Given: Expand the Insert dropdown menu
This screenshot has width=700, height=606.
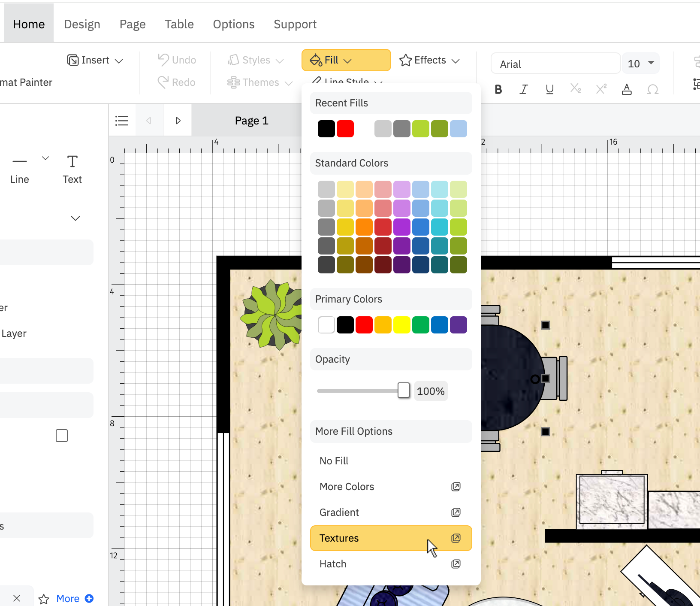Looking at the screenshot, I should pos(95,60).
